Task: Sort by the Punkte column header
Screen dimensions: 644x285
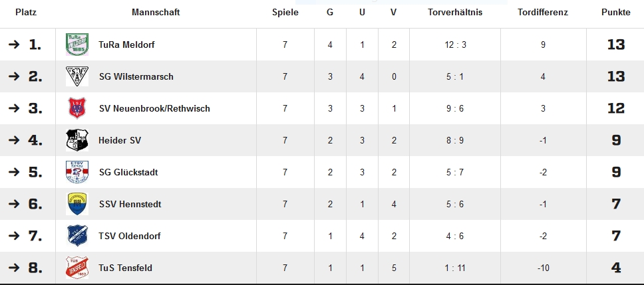Action: [615, 13]
